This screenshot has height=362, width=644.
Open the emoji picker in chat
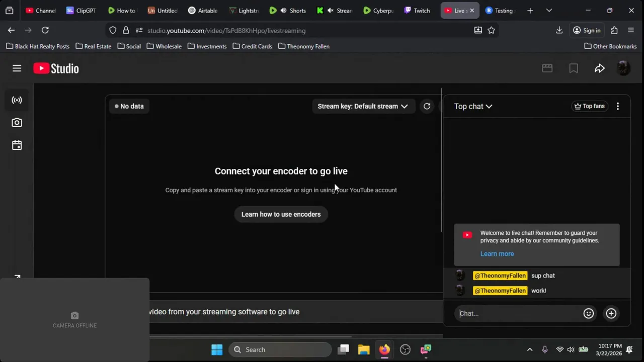[588, 313]
